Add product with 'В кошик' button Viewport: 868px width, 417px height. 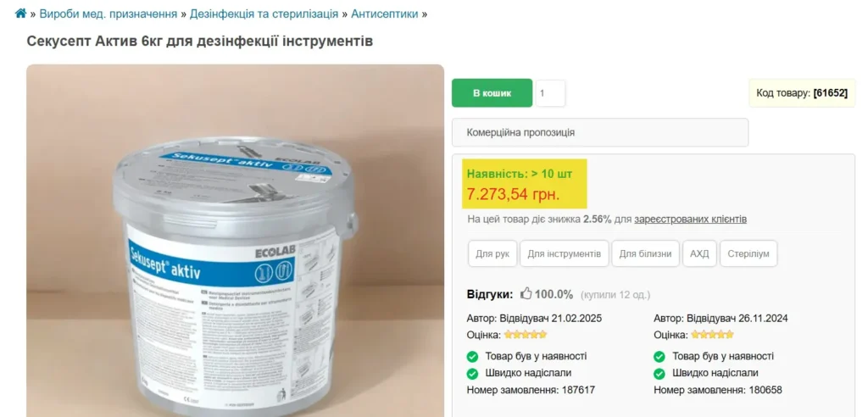pos(492,93)
